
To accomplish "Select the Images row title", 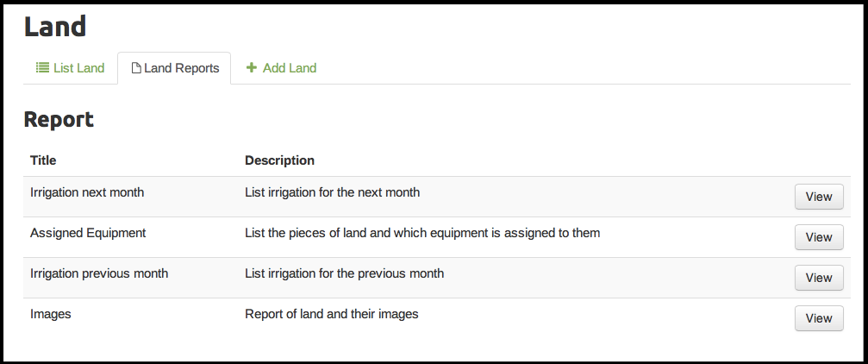I will coord(51,314).
